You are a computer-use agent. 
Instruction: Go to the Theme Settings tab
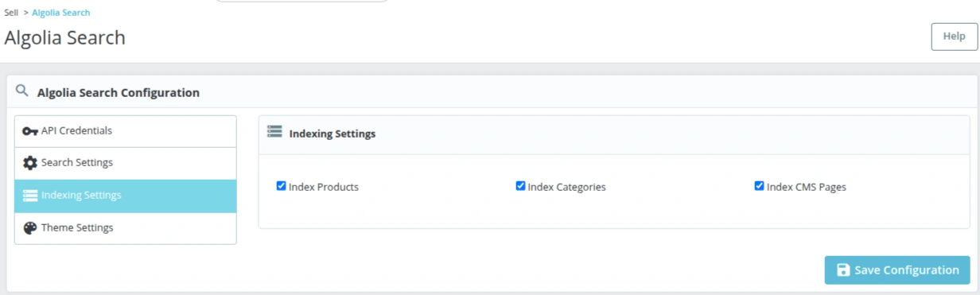click(x=126, y=228)
